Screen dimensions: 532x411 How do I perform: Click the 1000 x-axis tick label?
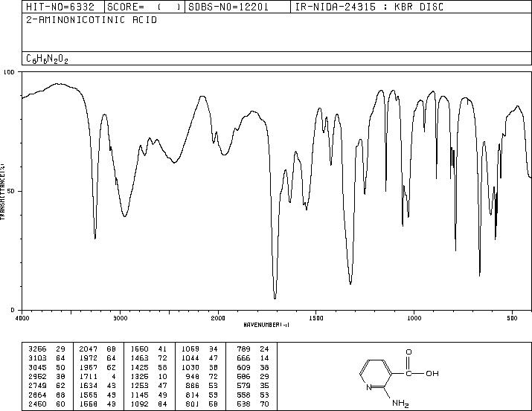pyautogui.click(x=414, y=318)
